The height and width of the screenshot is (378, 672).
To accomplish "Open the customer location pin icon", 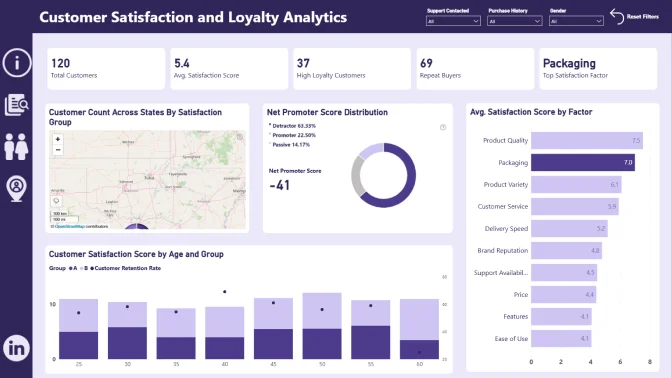I will point(16,188).
